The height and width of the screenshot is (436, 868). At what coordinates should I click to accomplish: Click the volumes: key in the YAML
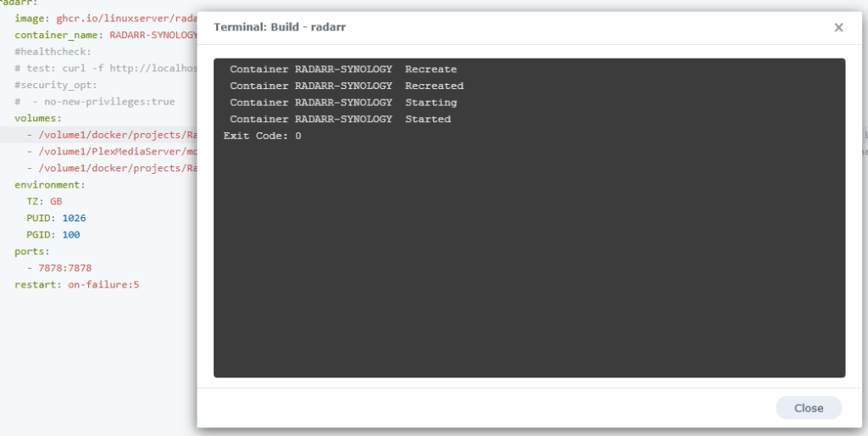tap(38, 118)
